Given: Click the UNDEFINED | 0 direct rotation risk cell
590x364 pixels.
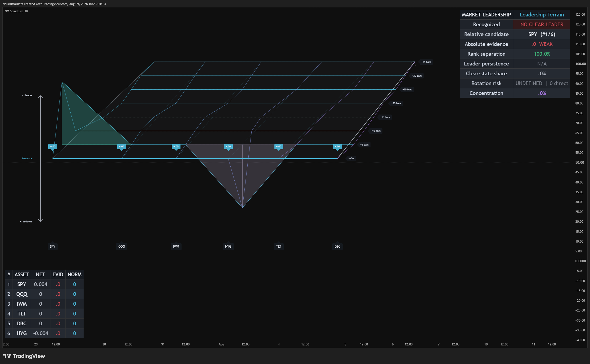Looking at the screenshot, I should pyautogui.click(x=542, y=83).
